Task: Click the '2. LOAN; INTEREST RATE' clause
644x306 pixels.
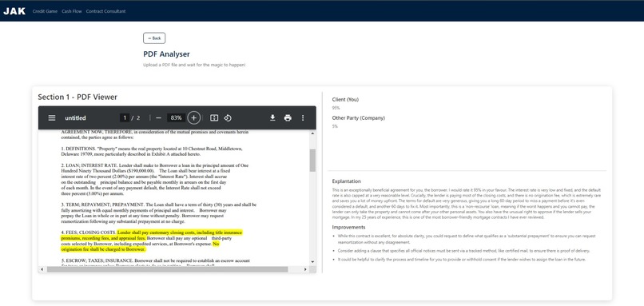Action: [x=155, y=179]
